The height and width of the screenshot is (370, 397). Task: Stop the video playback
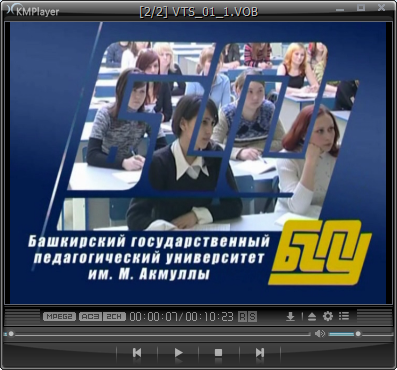218,352
